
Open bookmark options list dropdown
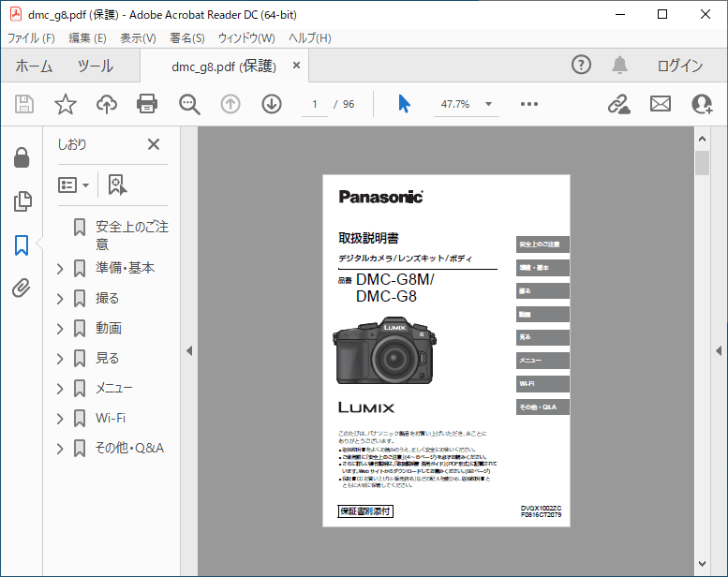tap(73, 185)
